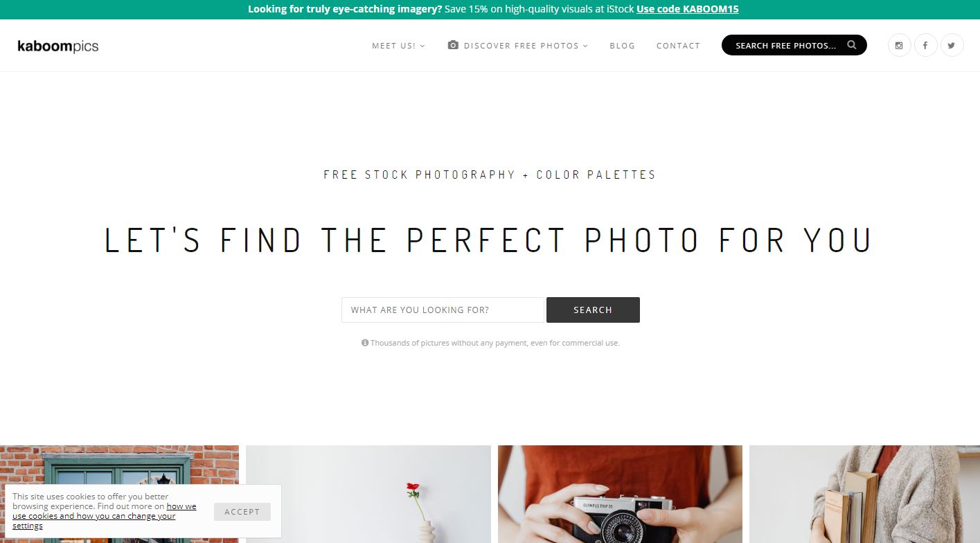Click the dark Search button
Screen dimensions: 980x543
coord(593,310)
